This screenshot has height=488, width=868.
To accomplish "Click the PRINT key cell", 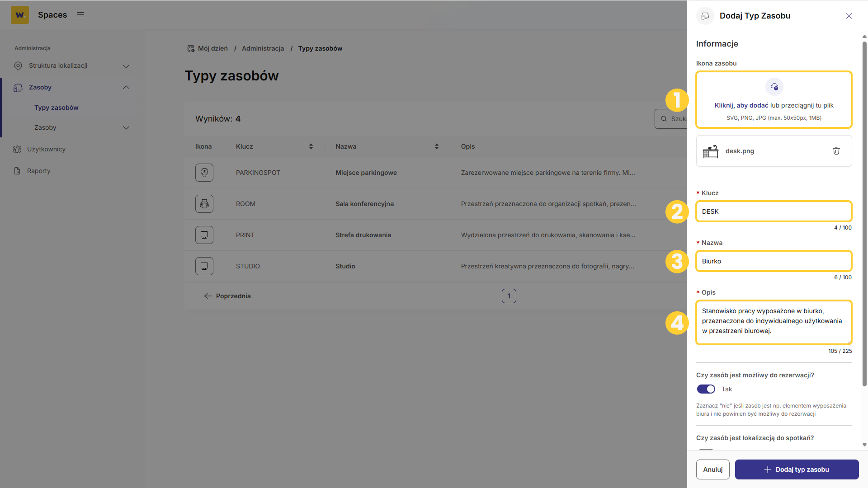I will tap(245, 235).
